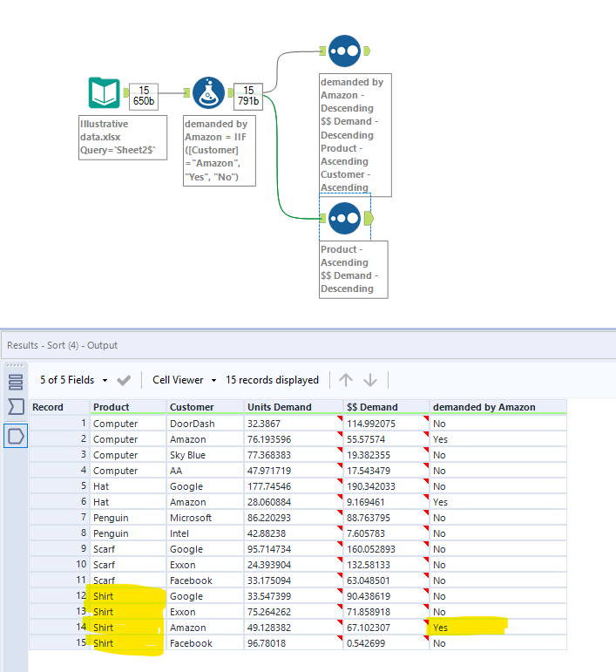Click the Results - Sort (4) - Output title
This screenshot has height=672, width=616.
click(x=62, y=345)
